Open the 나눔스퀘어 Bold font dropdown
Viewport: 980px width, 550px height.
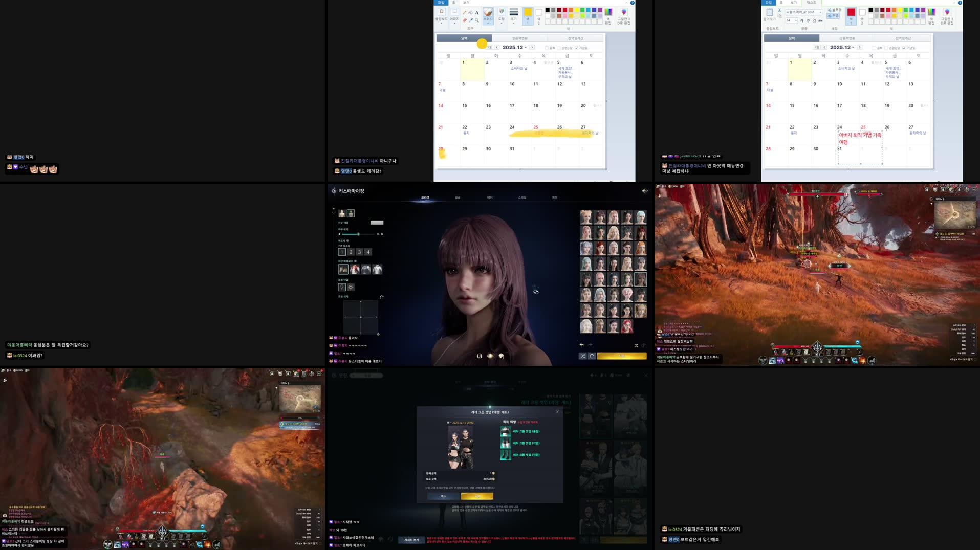tap(820, 13)
